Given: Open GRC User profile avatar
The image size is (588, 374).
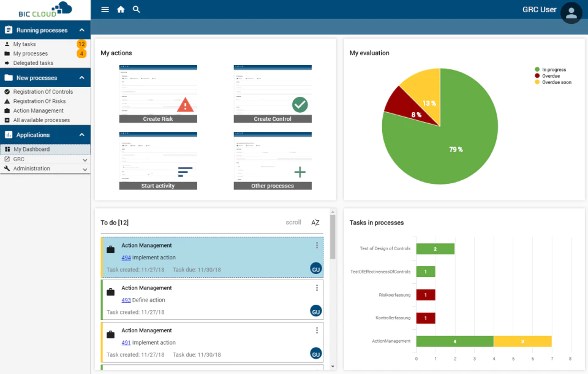Looking at the screenshot, I should point(571,13).
